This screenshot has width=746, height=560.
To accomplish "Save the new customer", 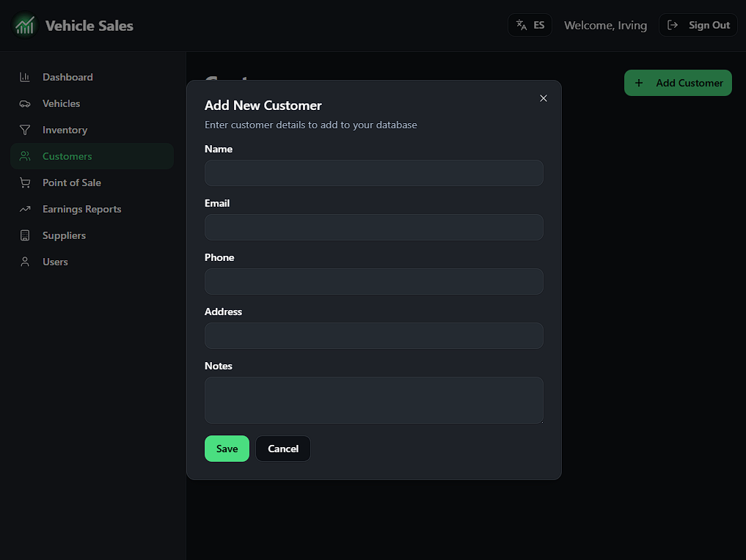I will point(227,449).
